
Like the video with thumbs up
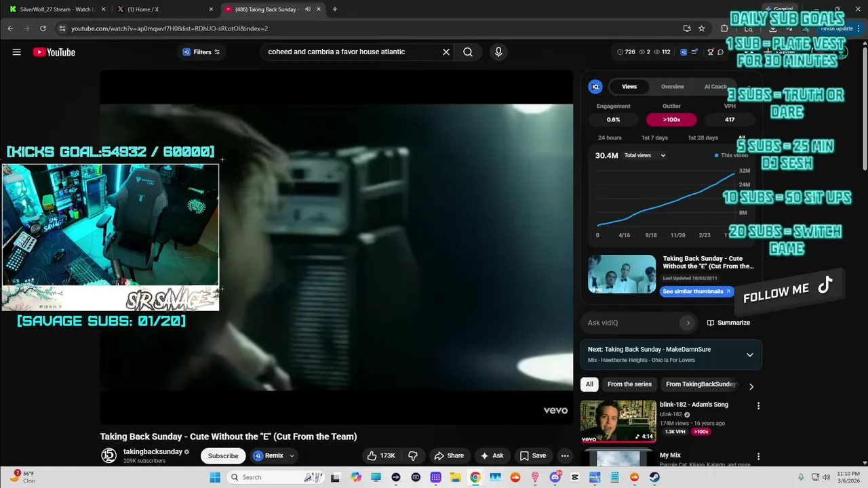tap(381, 455)
